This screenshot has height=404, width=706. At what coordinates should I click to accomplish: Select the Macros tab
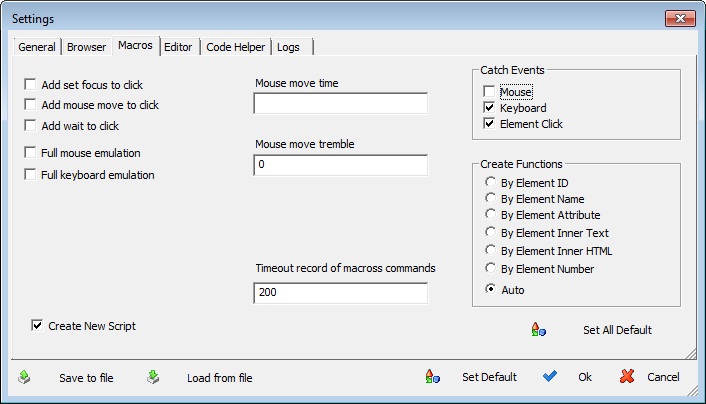tap(136, 45)
